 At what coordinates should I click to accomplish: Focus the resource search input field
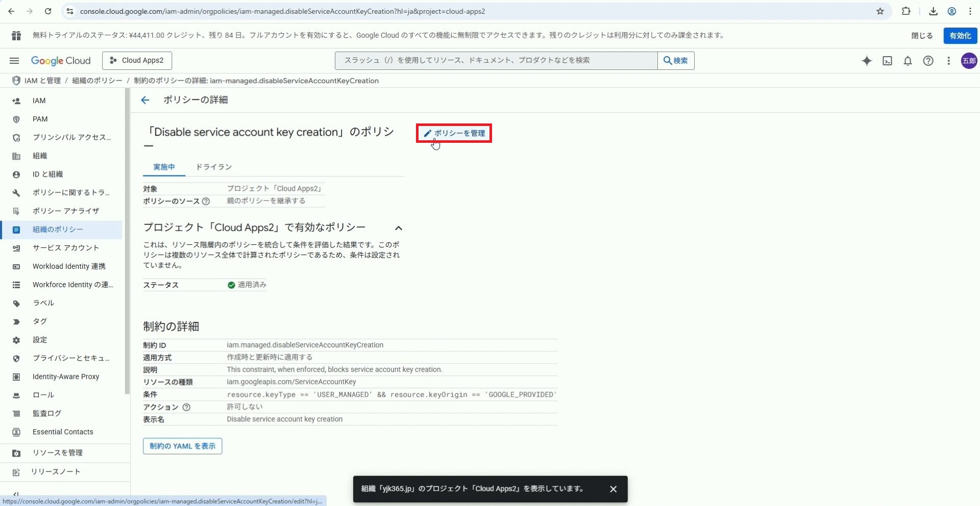(x=495, y=61)
